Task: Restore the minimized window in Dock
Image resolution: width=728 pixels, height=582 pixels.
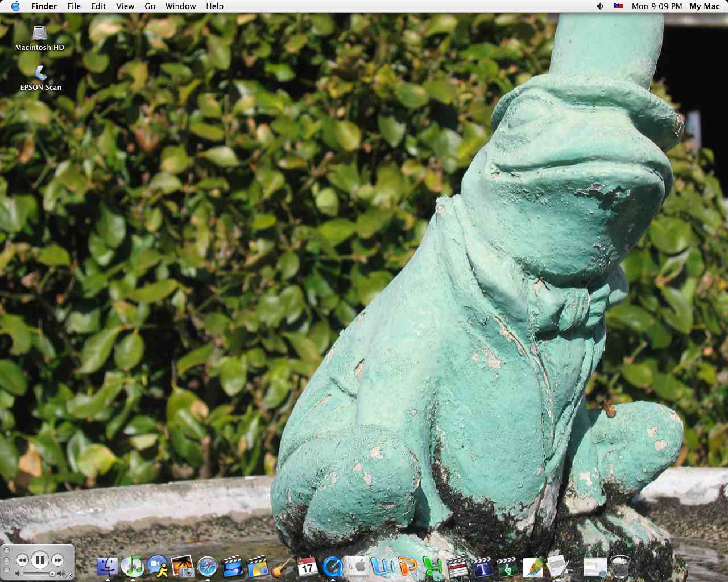Action: point(595,567)
